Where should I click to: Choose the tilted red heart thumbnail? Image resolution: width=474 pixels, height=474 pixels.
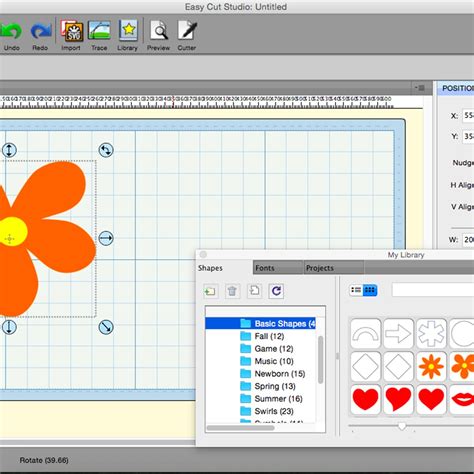[x=398, y=399]
